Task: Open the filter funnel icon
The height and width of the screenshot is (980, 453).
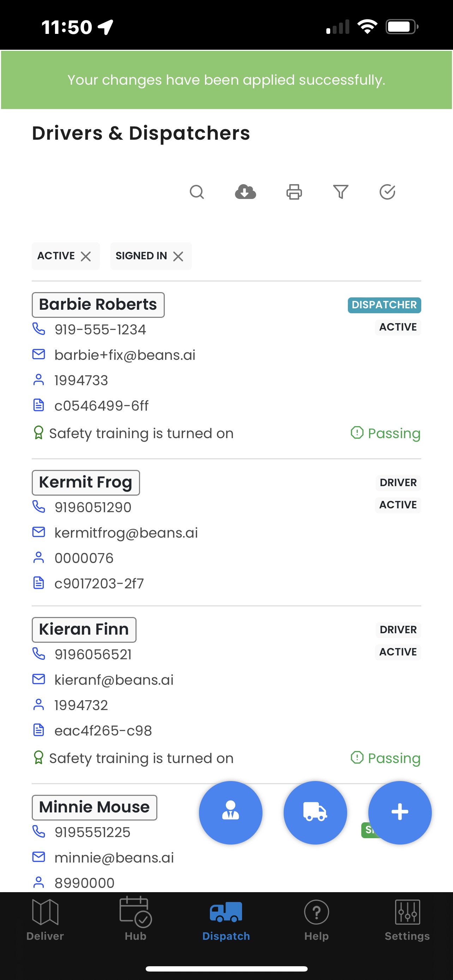Action: pyautogui.click(x=340, y=192)
